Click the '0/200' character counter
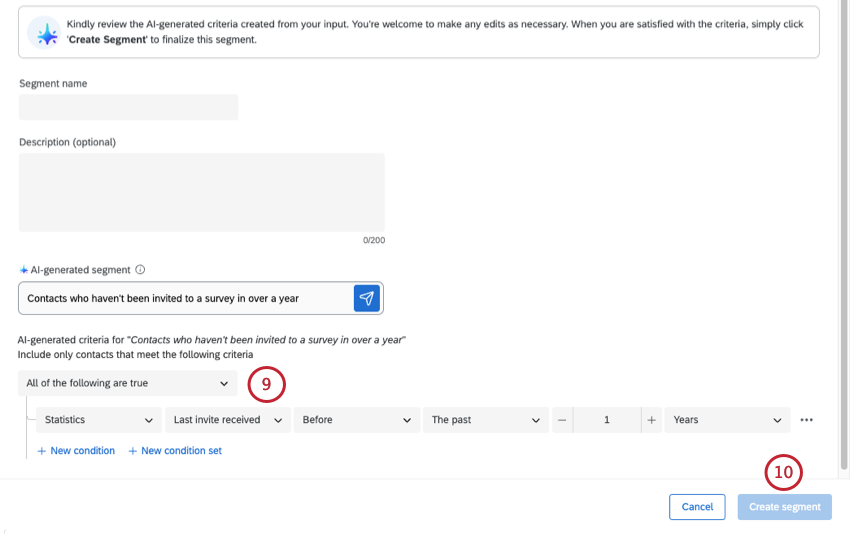 tap(374, 240)
